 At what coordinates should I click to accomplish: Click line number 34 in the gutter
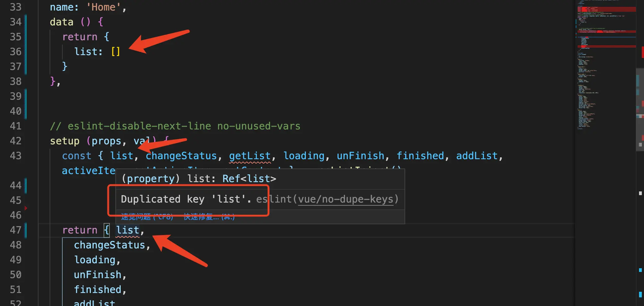16,22
